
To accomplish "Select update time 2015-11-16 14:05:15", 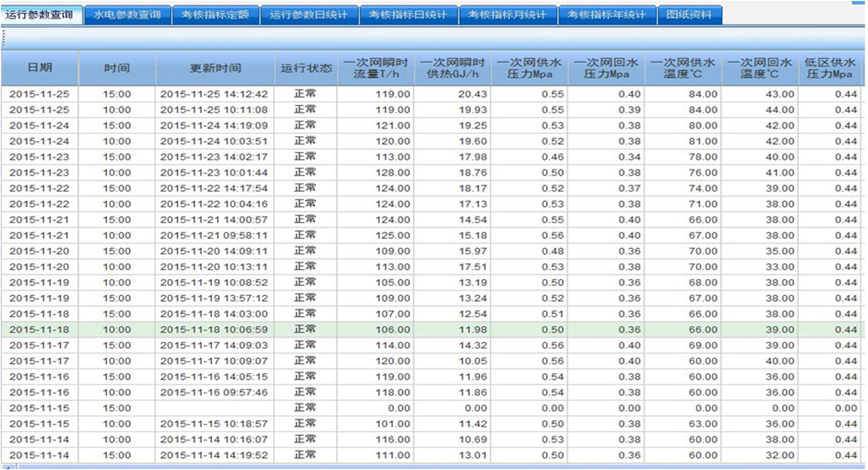I will [x=214, y=377].
